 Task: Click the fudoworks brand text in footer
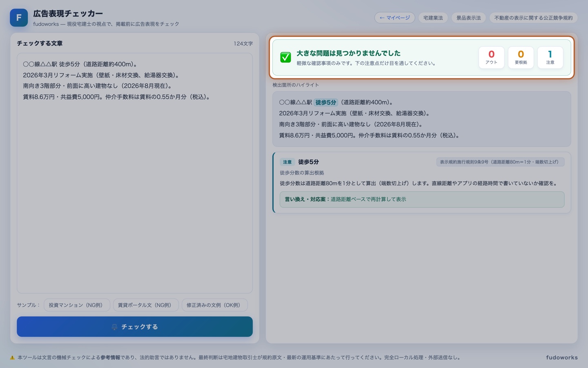pos(562,357)
